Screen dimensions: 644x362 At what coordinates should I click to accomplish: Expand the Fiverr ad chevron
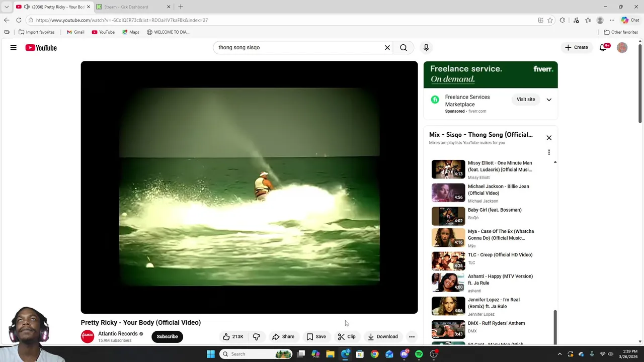click(x=549, y=100)
